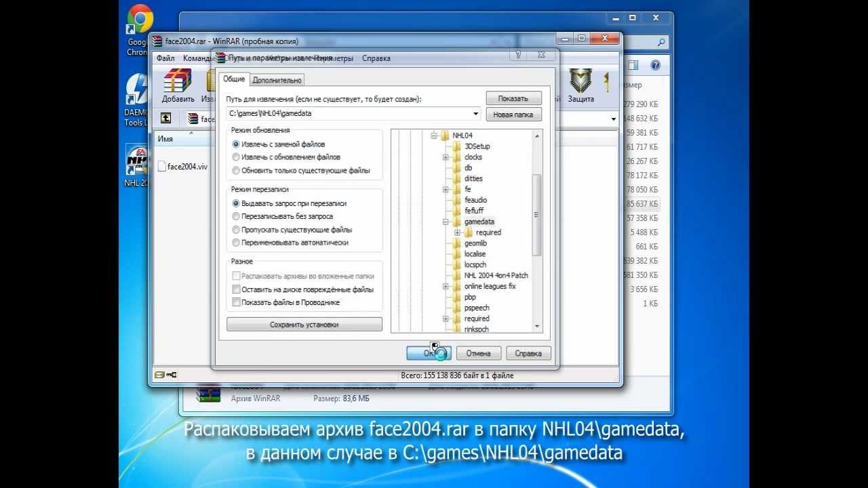Image resolution: width=868 pixels, height=488 pixels.
Task: Click the Отмена button
Action: (479, 353)
